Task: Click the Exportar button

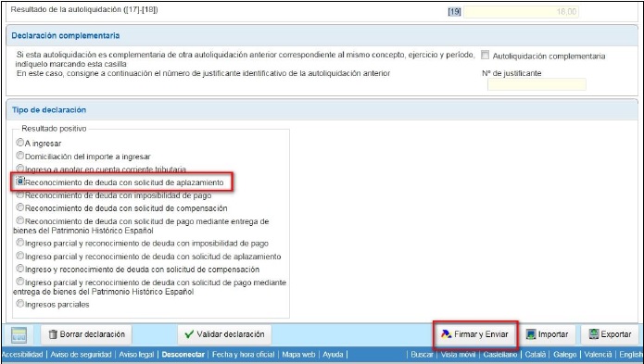Action: point(611,334)
